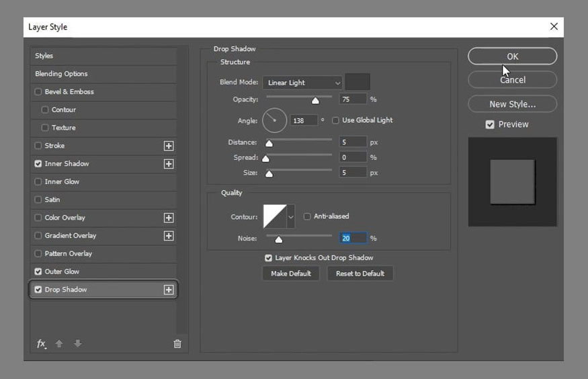The width and height of the screenshot is (588, 379).
Task: Check Use Global Light option
Action: [335, 120]
